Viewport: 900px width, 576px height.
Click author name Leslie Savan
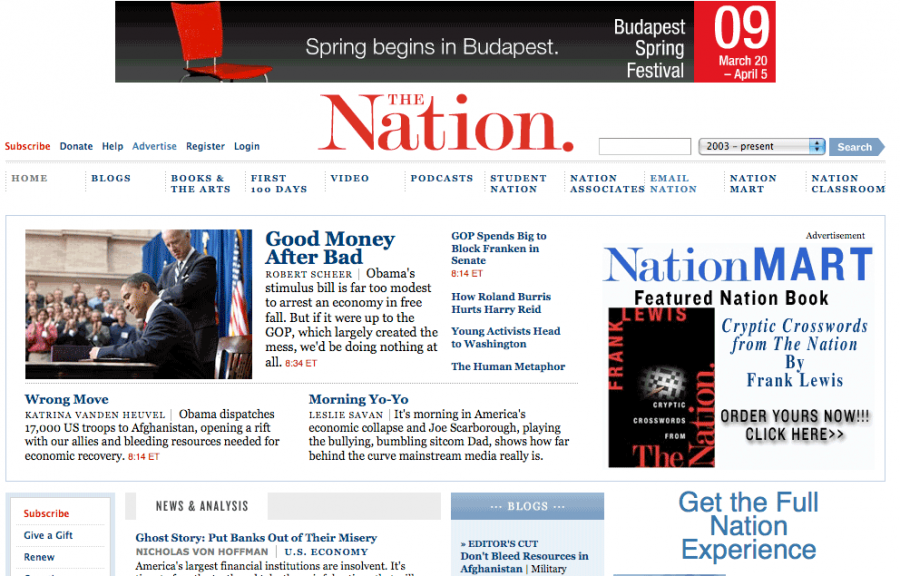[x=346, y=415]
